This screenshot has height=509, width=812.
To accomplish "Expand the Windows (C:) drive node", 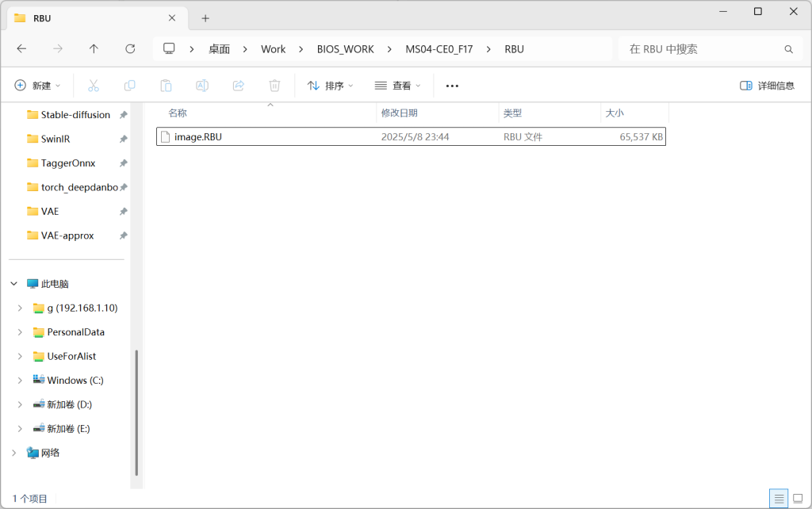I will coord(20,380).
